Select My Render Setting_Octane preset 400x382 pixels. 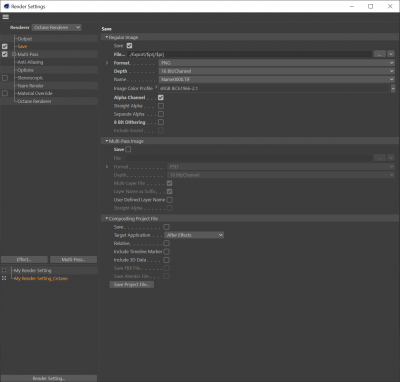click(x=41, y=278)
